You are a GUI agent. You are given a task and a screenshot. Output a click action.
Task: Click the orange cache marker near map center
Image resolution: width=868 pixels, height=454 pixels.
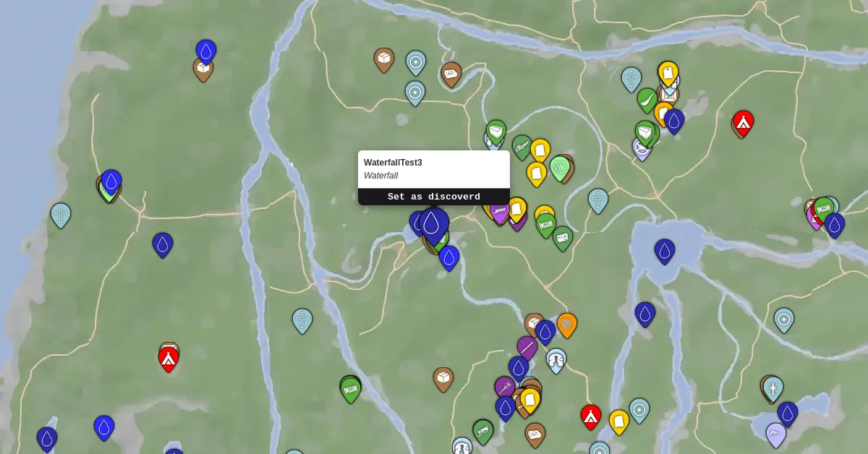568,325
